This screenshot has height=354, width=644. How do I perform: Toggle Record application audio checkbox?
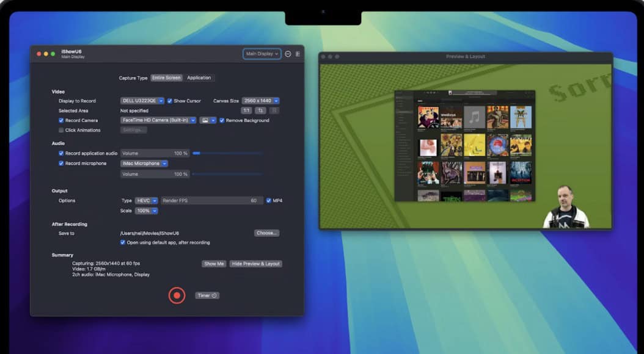(x=61, y=153)
